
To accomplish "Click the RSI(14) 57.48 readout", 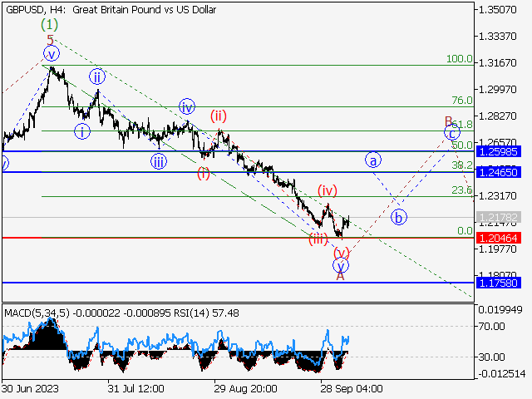I will click(x=206, y=313).
